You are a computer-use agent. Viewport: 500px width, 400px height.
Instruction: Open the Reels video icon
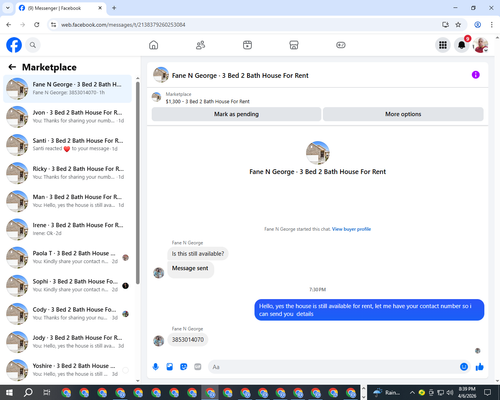(x=247, y=45)
